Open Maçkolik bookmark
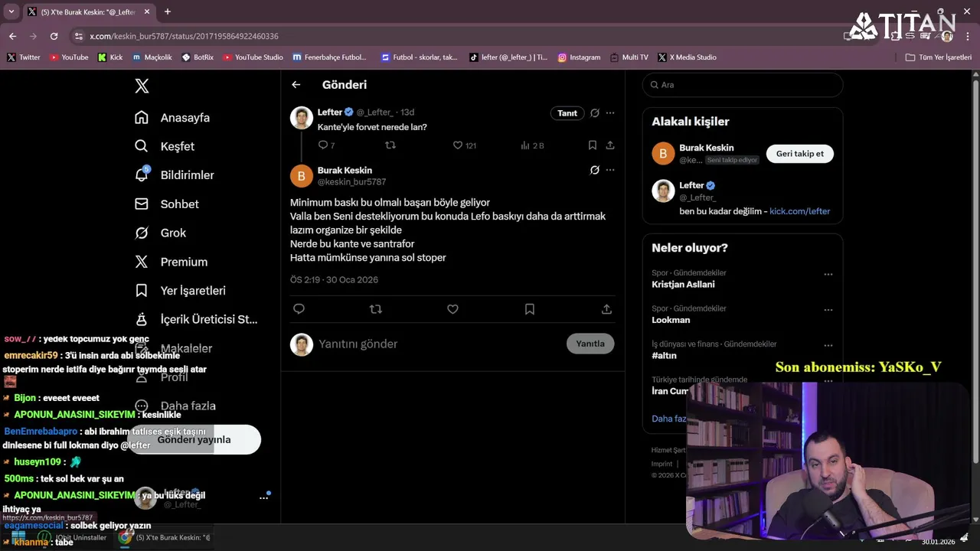The width and height of the screenshot is (980, 551). pyautogui.click(x=152, y=57)
